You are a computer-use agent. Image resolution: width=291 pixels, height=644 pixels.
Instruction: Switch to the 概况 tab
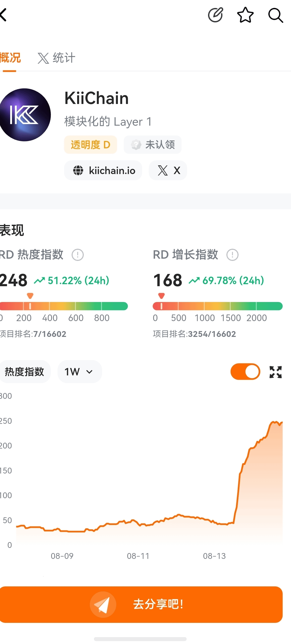click(x=10, y=58)
